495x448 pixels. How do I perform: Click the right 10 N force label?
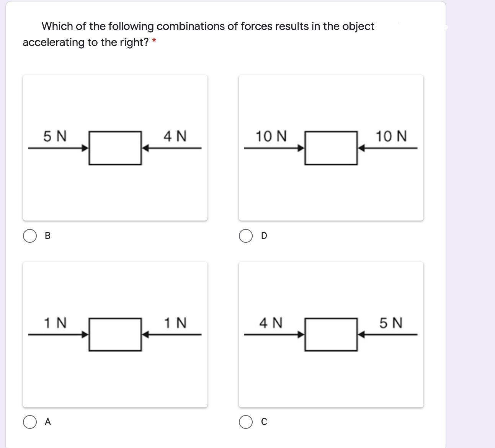(391, 136)
